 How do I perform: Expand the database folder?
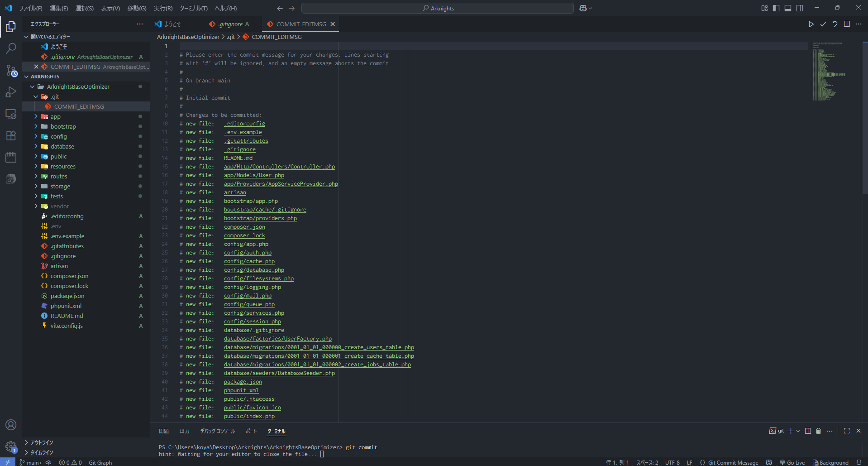tap(36, 146)
